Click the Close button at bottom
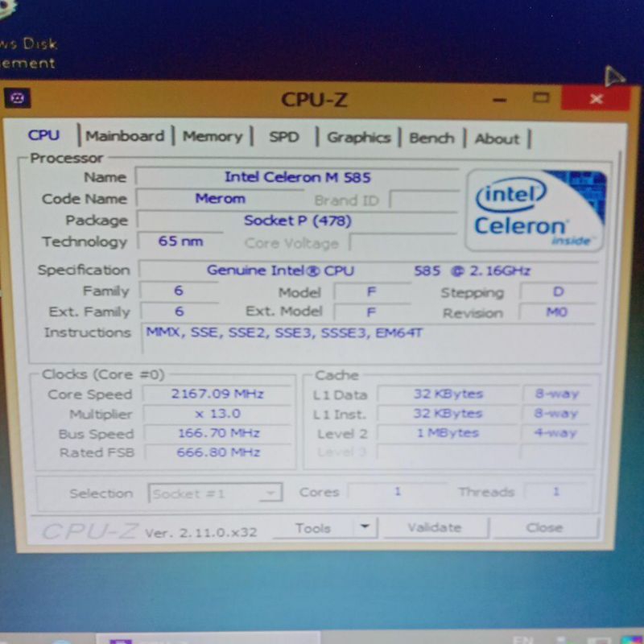Viewport: 644px width, 644px height. coord(544,527)
